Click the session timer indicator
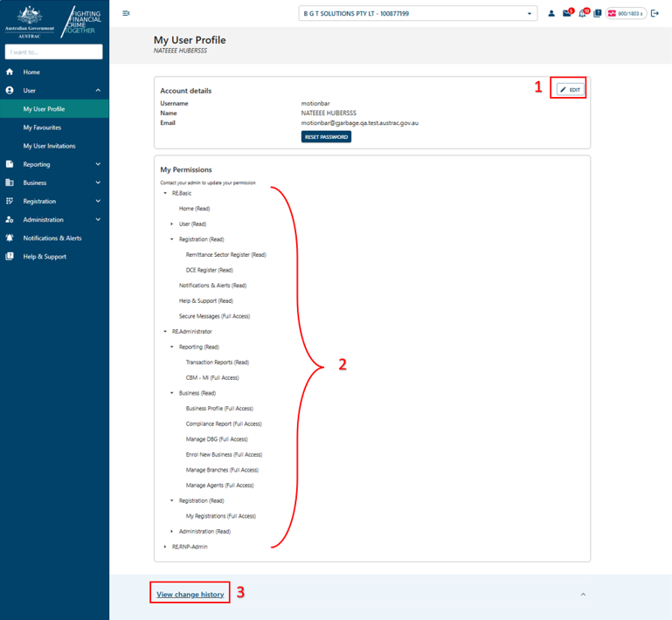Image resolution: width=672 pixels, height=620 pixels. coord(626,14)
